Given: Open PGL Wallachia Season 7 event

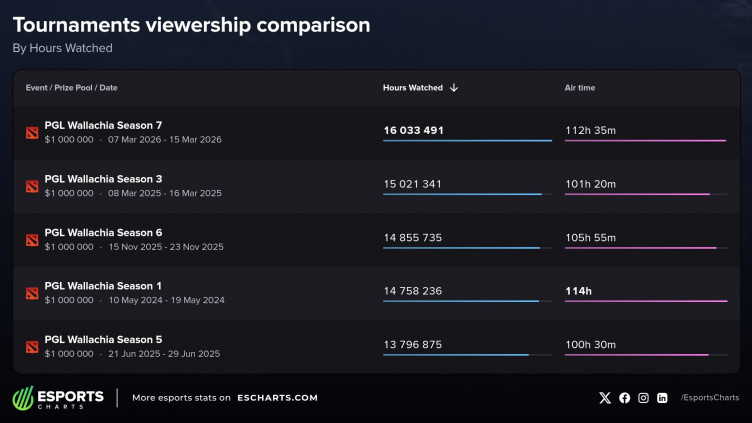Looking at the screenshot, I should pos(103,125).
